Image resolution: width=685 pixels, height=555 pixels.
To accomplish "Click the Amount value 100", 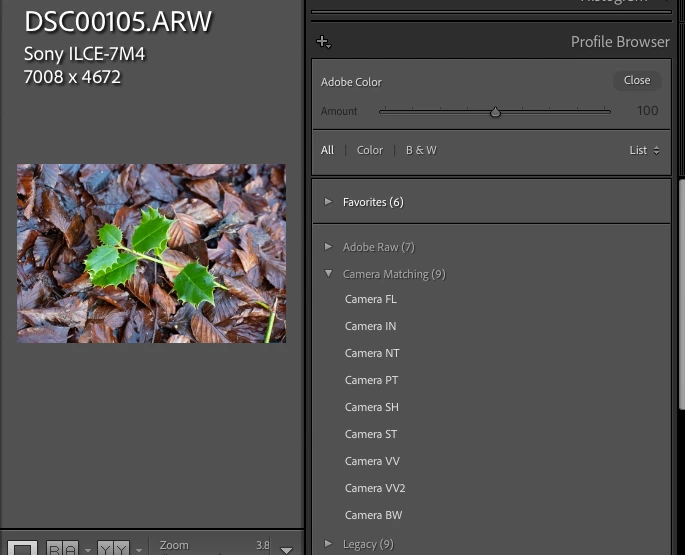I will (x=647, y=111).
